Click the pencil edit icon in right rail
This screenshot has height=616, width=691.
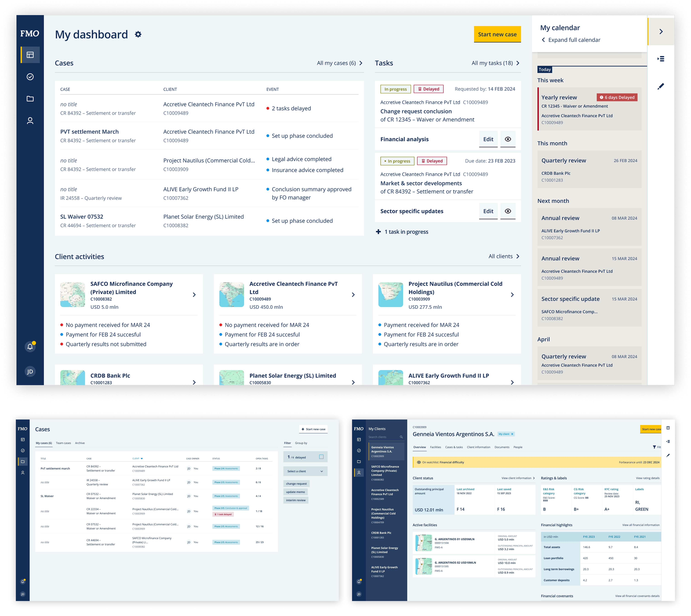(x=660, y=87)
